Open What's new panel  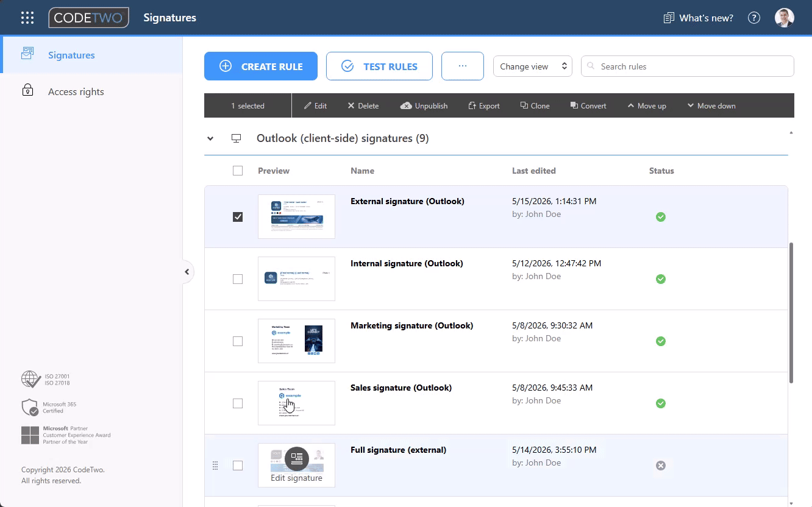pos(698,18)
